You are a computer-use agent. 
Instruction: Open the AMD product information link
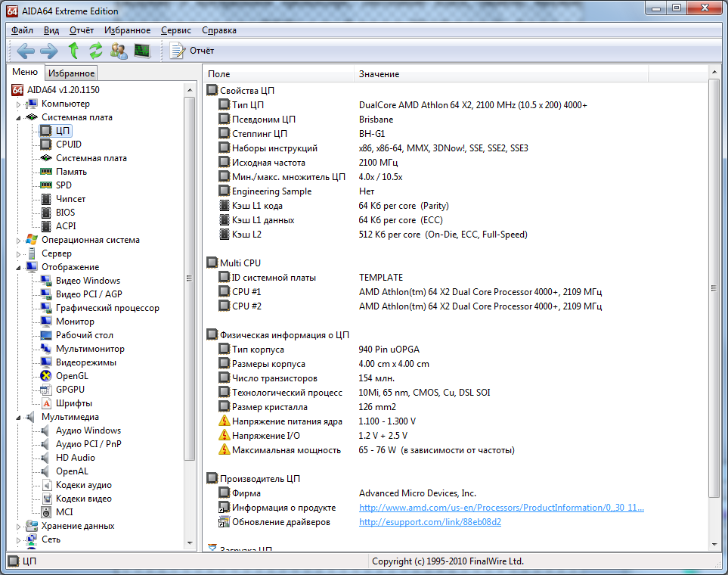click(501, 508)
